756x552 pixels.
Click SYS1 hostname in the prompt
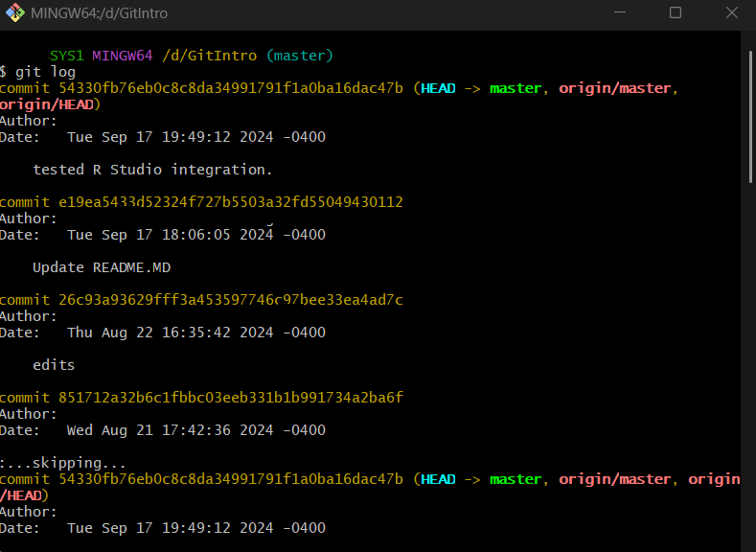pos(67,56)
